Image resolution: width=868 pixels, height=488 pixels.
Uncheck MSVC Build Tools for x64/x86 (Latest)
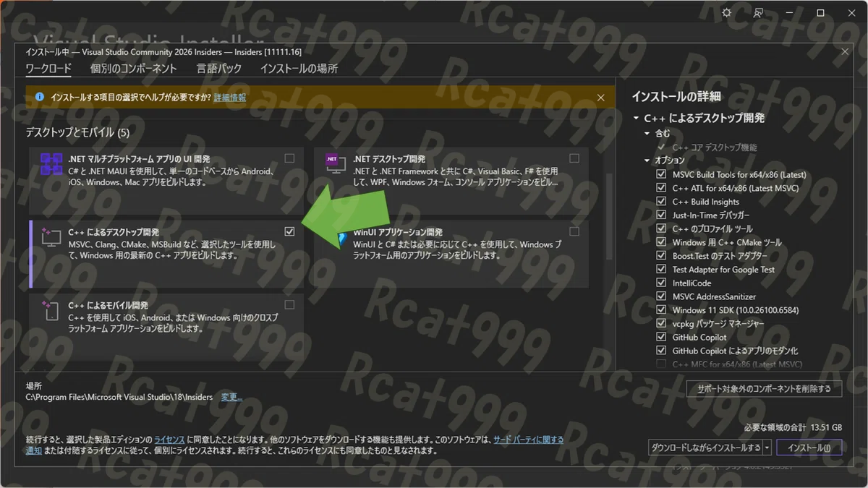click(660, 175)
